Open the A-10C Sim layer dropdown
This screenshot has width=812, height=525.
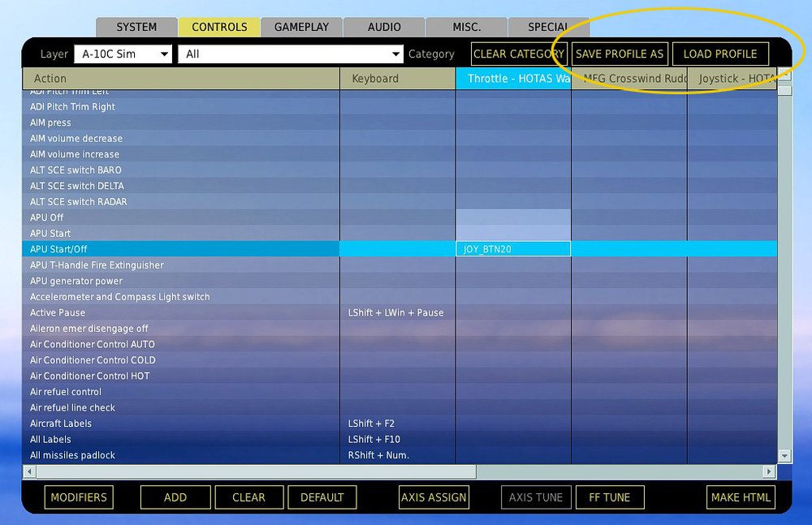(x=123, y=54)
